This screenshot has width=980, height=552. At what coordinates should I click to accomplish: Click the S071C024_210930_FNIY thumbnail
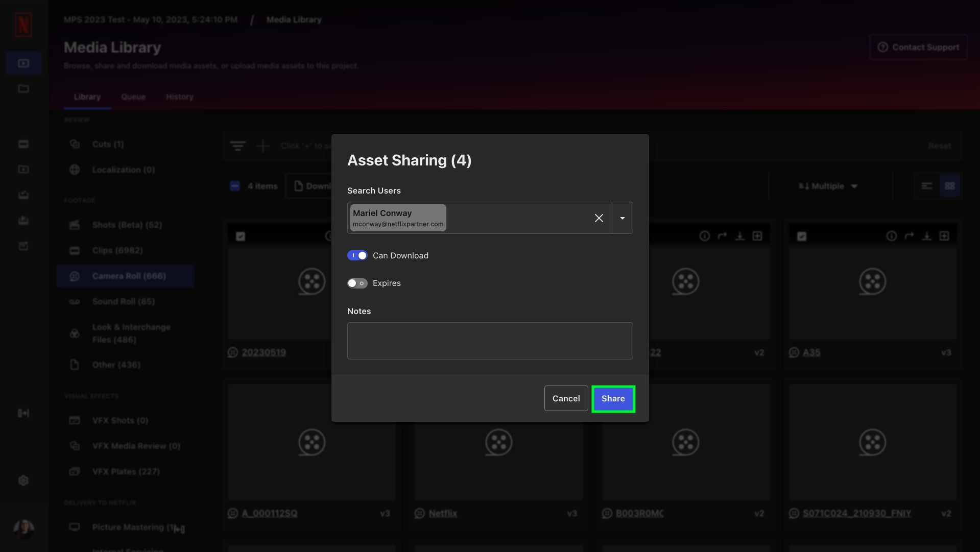[872, 442]
